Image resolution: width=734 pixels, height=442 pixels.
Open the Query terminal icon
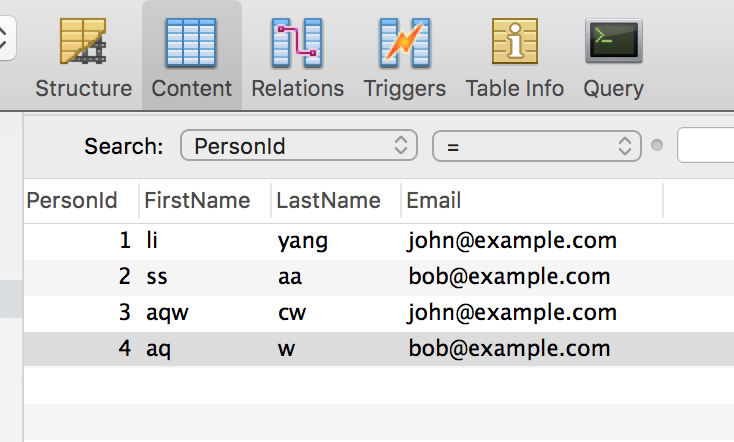[613, 41]
